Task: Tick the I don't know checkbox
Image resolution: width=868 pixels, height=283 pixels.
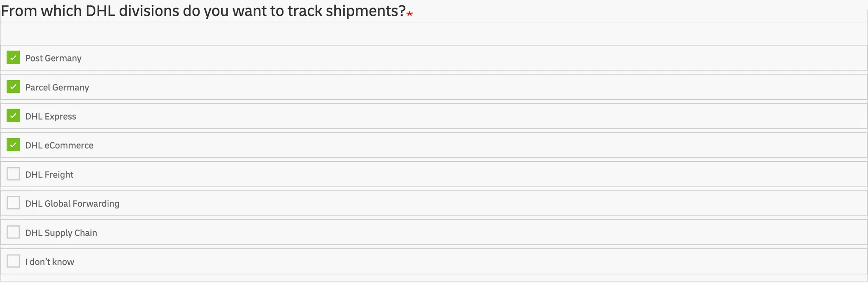Action: tap(13, 261)
